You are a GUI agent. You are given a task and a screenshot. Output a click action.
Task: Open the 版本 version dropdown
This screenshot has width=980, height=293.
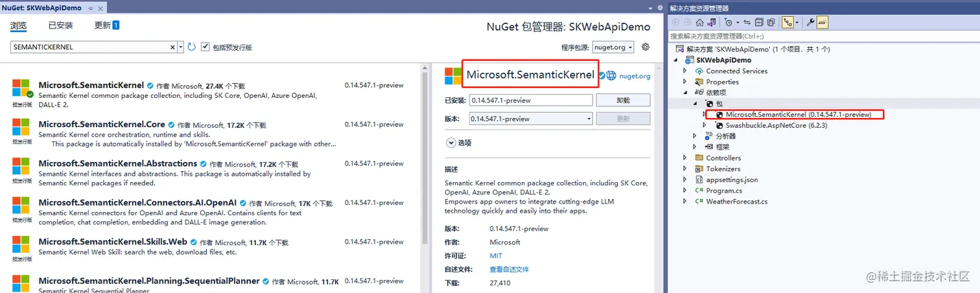tap(531, 119)
